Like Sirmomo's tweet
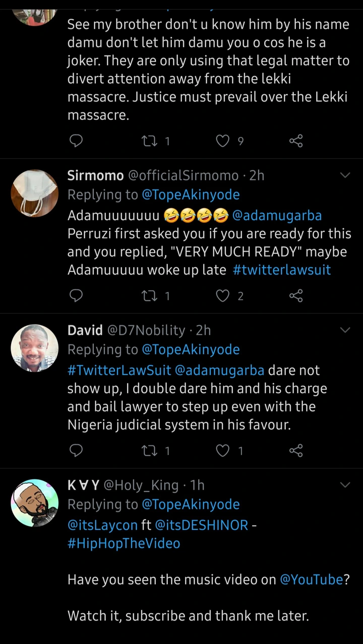This screenshot has height=644, width=363. coord(223,296)
